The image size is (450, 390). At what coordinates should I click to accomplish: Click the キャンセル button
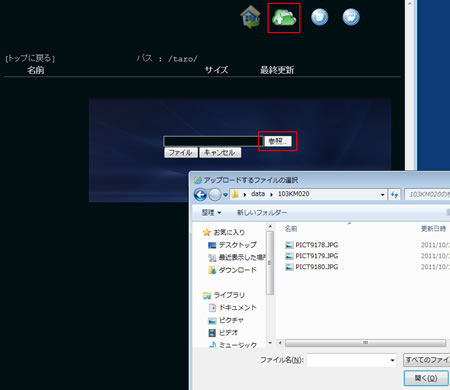tap(220, 153)
